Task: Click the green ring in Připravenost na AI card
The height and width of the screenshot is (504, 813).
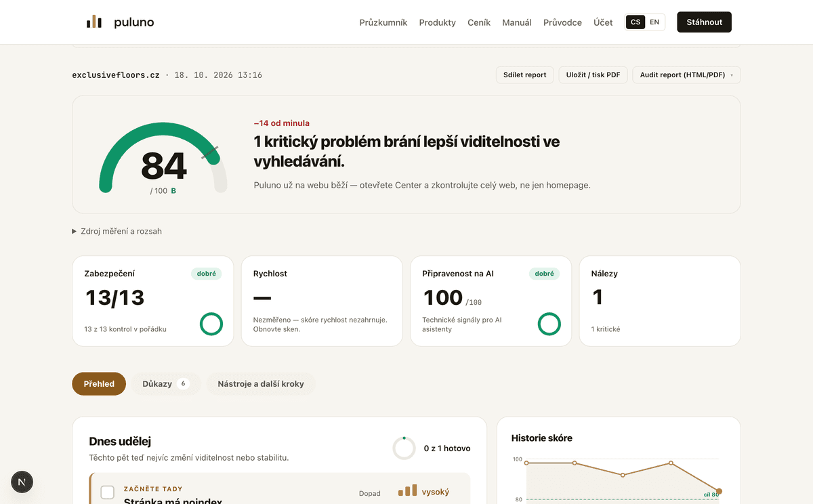Action: point(549,324)
